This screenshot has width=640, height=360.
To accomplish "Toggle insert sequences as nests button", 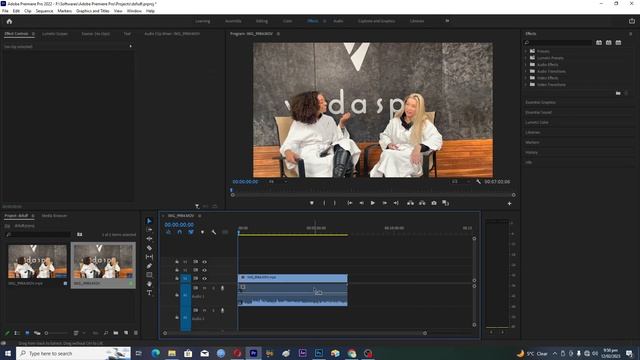I will (x=168, y=232).
